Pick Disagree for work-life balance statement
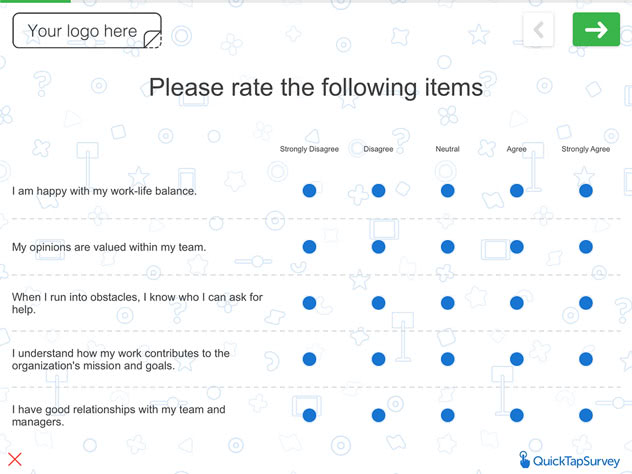The image size is (632, 474). (378, 191)
